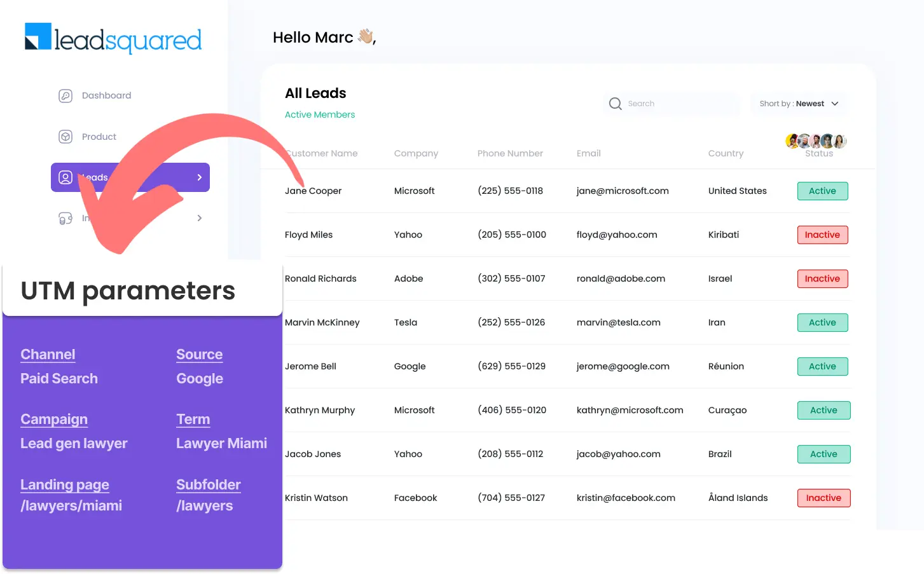Image resolution: width=924 pixels, height=574 pixels.
Task: Open the Short by Newest dropdown
Action: click(799, 104)
